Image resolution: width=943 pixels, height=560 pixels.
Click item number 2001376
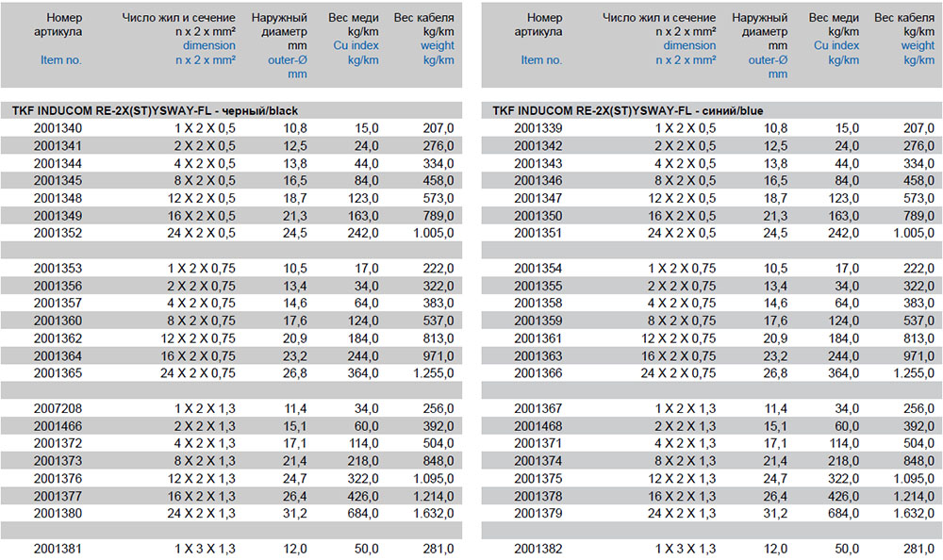pyautogui.click(x=58, y=478)
